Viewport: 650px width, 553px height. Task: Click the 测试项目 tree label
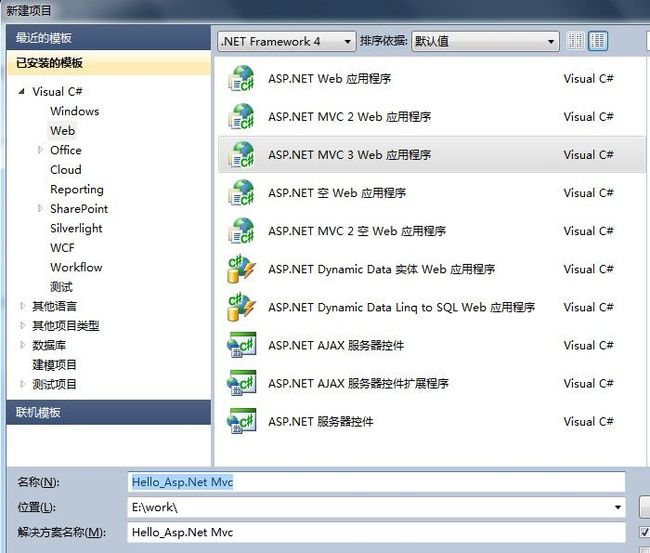click(54, 384)
